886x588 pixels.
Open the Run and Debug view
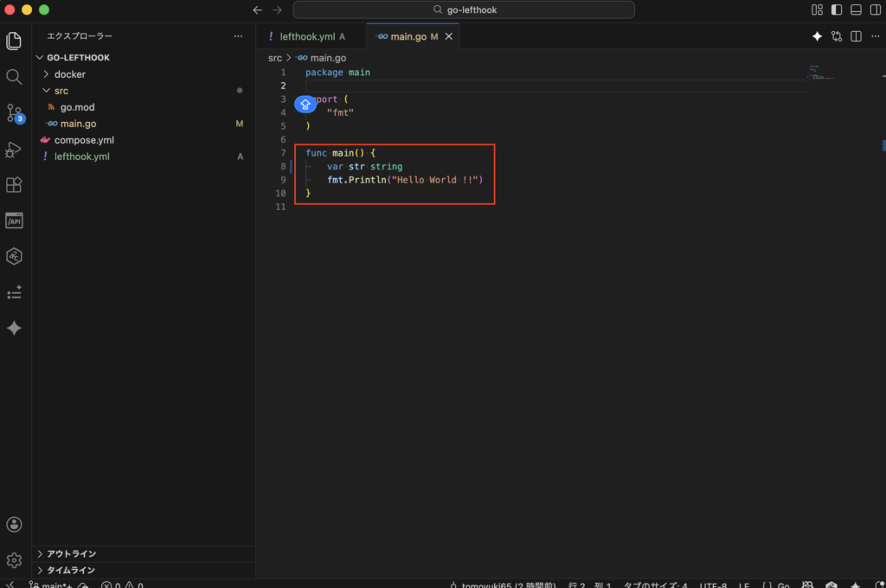point(14,150)
